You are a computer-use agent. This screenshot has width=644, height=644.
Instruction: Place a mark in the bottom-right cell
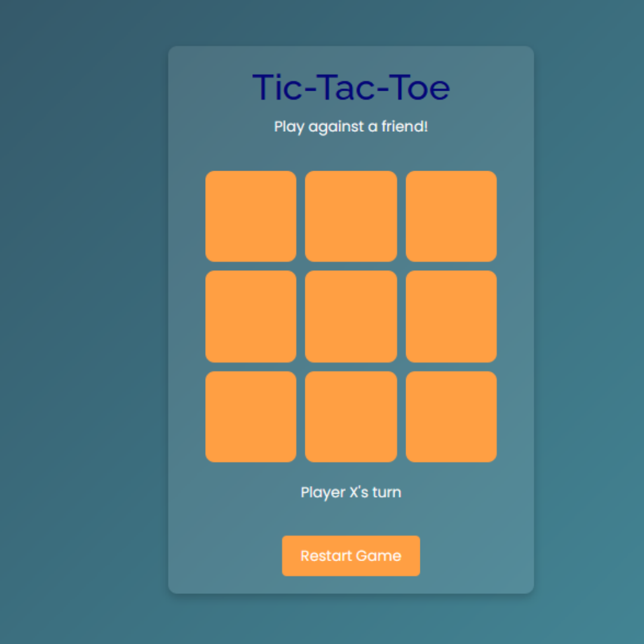coord(451,416)
